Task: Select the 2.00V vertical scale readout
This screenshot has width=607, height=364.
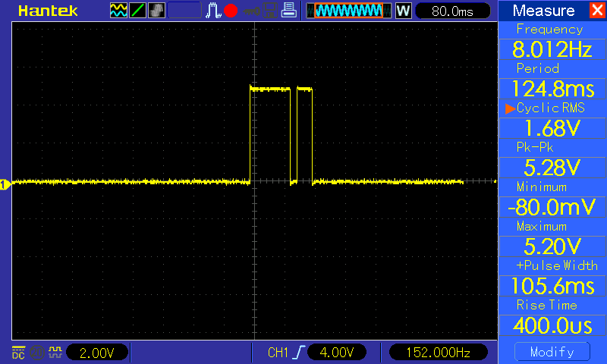Action: (97, 353)
